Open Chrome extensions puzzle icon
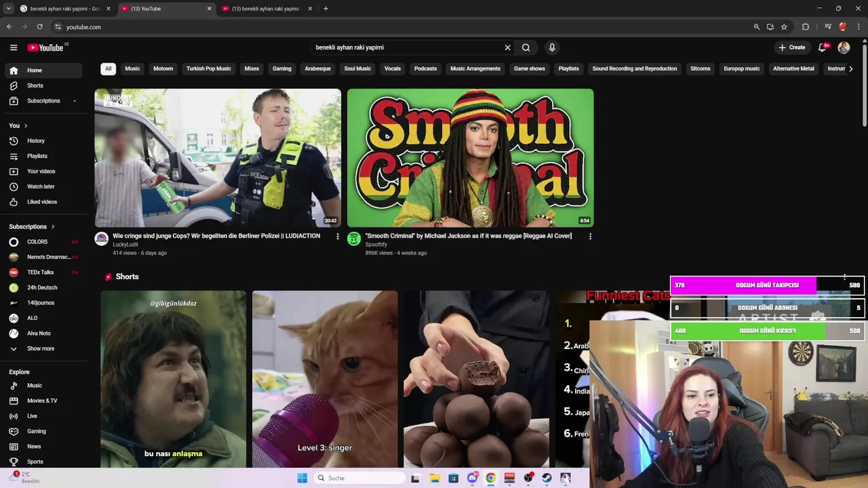Image resolution: width=868 pixels, height=488 pixels. point(806,27)
